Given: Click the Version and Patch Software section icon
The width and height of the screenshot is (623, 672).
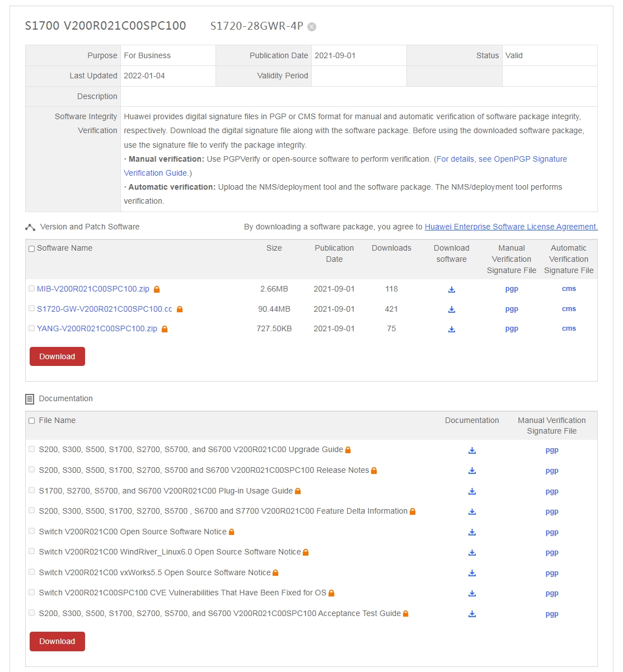Looking at the screenshot, I should click(30, 227).
